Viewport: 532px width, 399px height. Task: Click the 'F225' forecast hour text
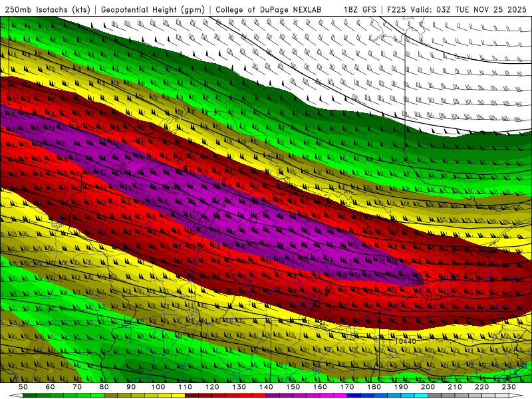pyautogui.click(x=396, y=9)
